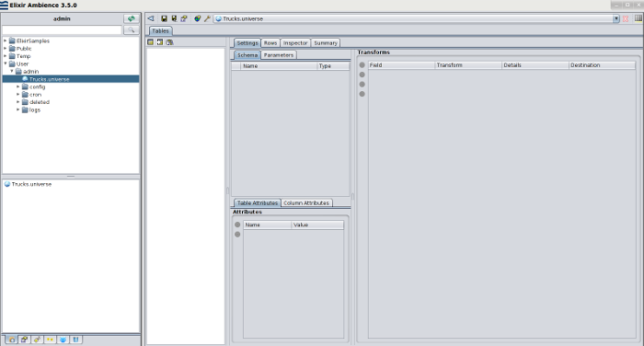
Task: Collapse the admin folder
Action: click(x=12, y=71)
